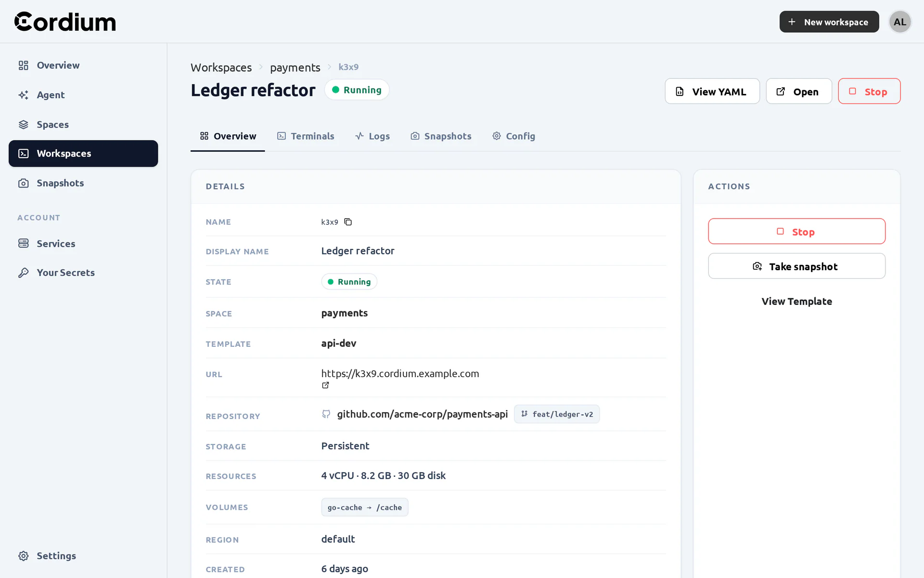Click the external-link icon on Open button

[x=781, y=92]
